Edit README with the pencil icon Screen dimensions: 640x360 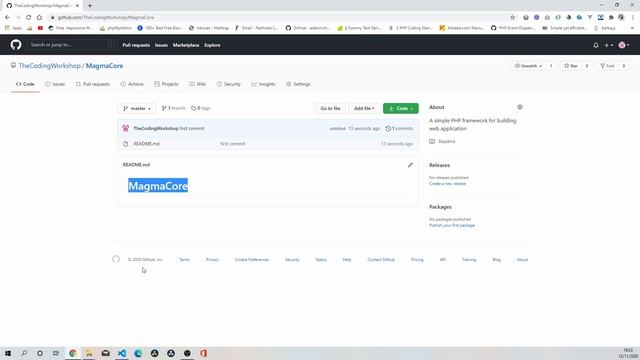tap(410, 165)
